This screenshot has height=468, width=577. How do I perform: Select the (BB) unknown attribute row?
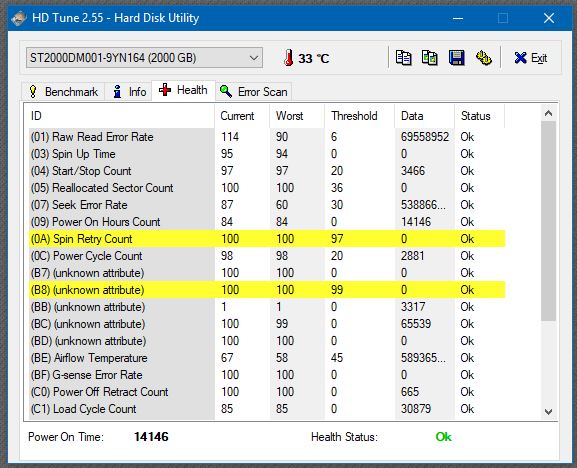click(267, 307)
